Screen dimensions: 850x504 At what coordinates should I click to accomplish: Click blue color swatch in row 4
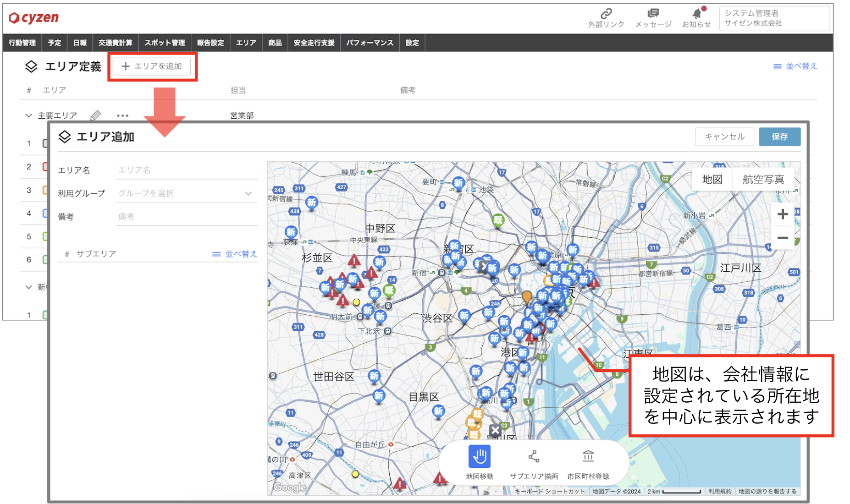click(45, 213)
